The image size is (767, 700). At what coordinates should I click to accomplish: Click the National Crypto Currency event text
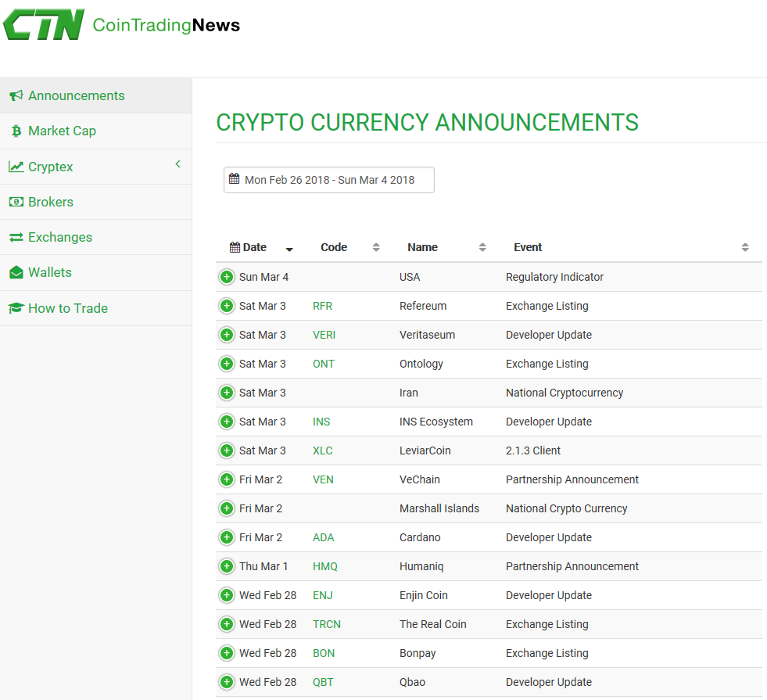tap(566, 508)
